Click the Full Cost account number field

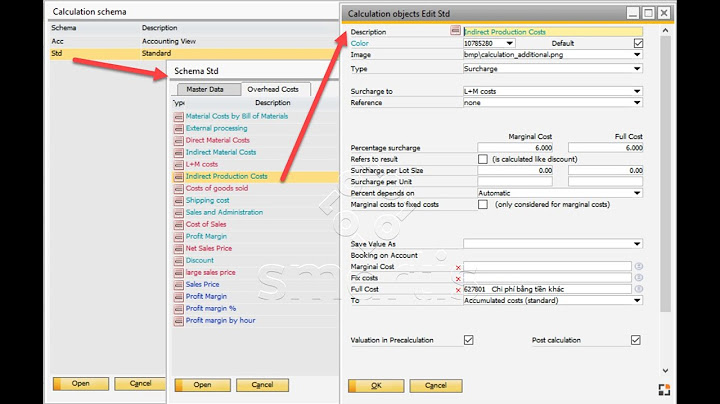pos(547,289)
